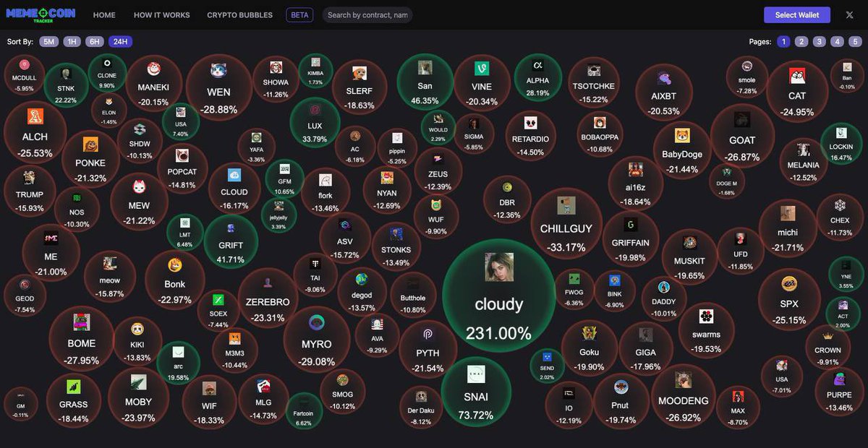
Task: Open the BabyDoge coin icon
Action: pos(682,136)
